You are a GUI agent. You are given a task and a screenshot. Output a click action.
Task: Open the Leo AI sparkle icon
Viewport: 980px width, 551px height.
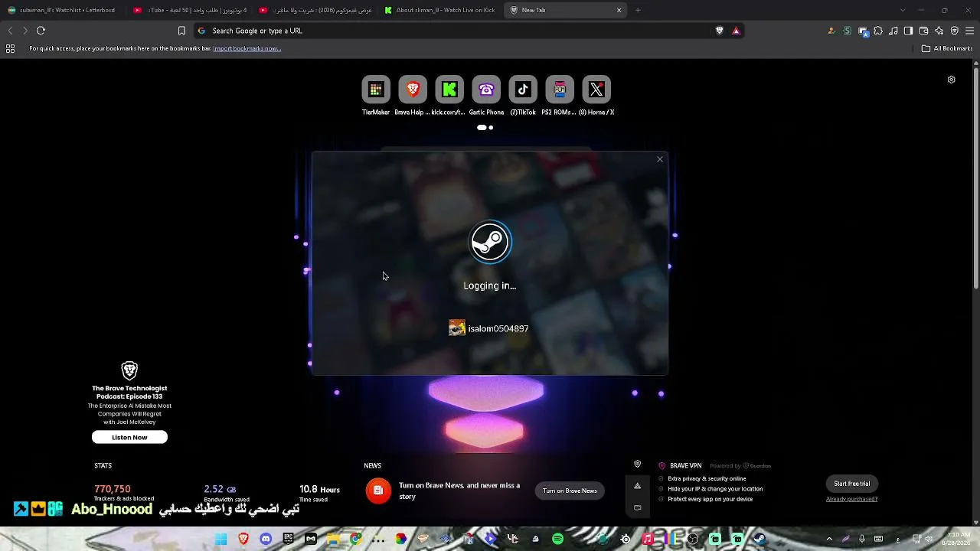click(939, 31)
